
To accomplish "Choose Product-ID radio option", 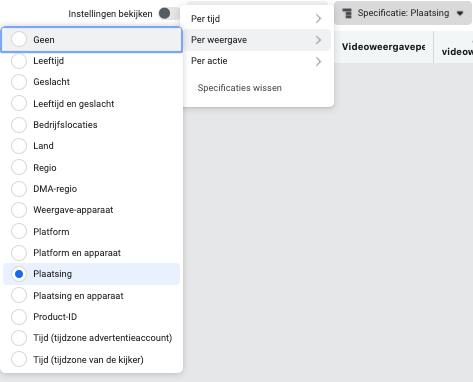I will [19, 317].
